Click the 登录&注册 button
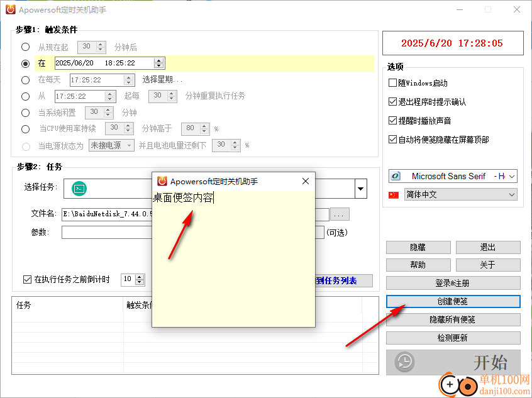Screen dimensions: 532x398 (x=453, y=283)
